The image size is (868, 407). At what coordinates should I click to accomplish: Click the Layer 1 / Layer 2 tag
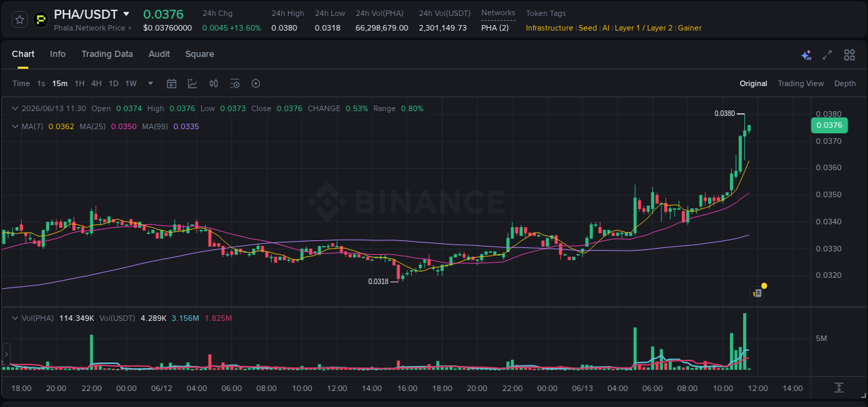[644, 28]
